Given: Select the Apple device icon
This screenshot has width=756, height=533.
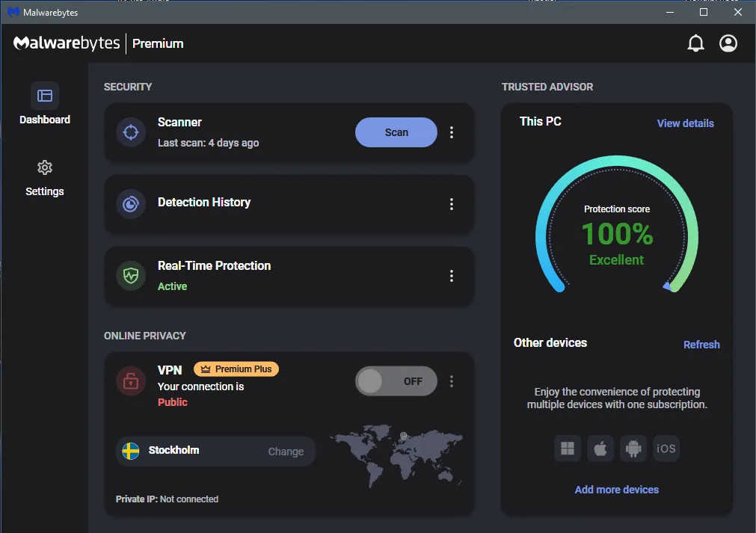Looking at the screenshot, I should point(600,449).
